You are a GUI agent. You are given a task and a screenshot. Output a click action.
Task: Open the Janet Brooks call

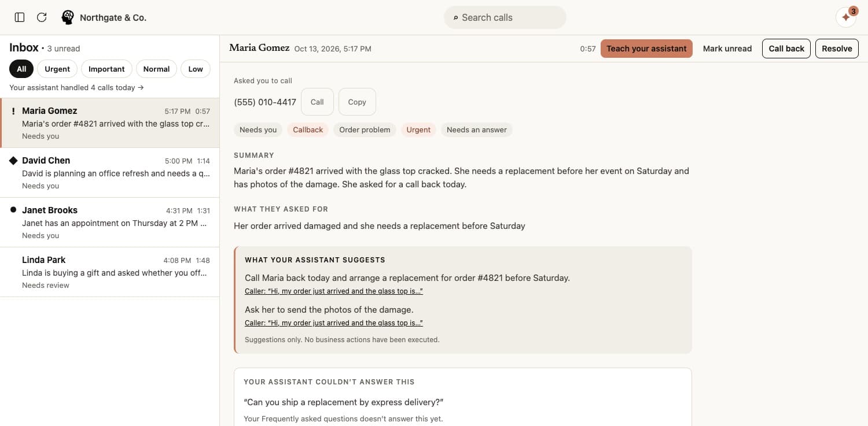click(110, 223)
